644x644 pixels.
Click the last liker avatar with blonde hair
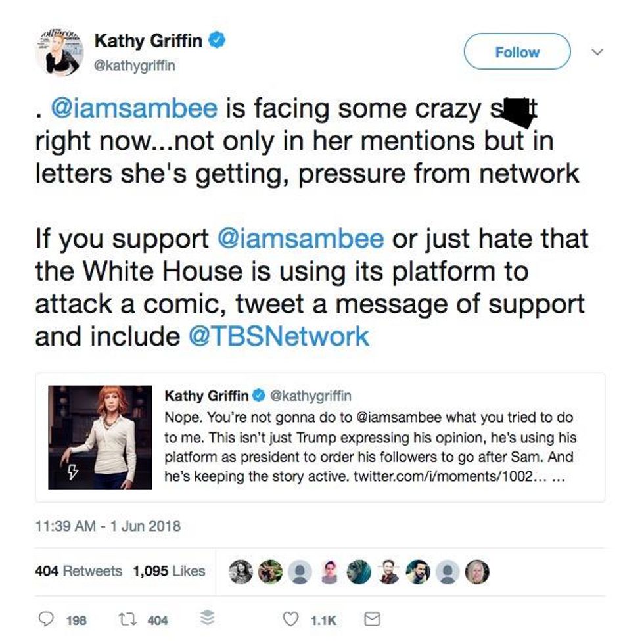(477, 572)
